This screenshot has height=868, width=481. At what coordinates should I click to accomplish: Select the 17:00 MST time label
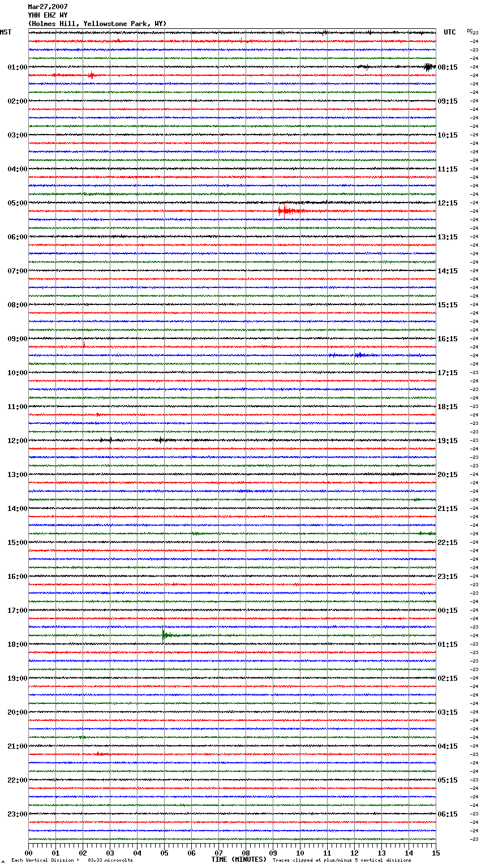(x=18, y=611)
